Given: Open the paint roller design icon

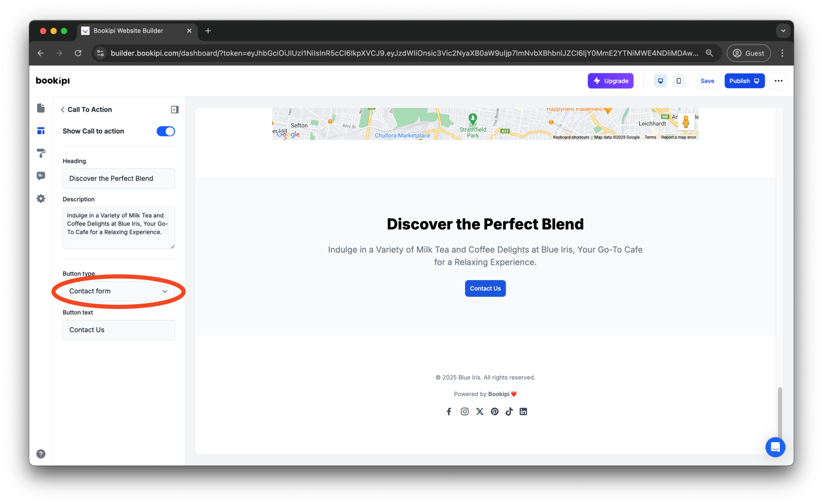Looking at the screenshot, I should (x=41, y=153).
